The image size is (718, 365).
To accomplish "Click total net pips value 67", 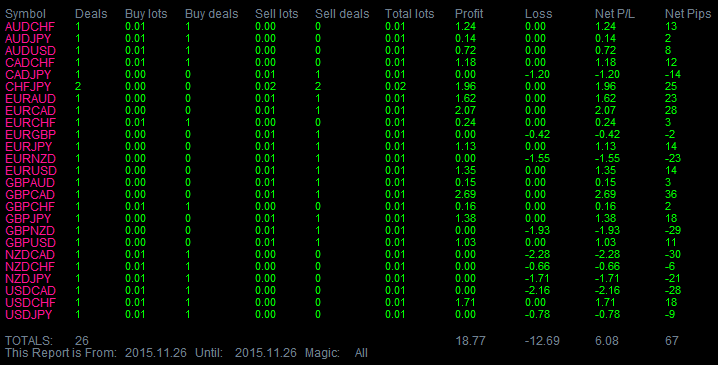I will point(672,341).
